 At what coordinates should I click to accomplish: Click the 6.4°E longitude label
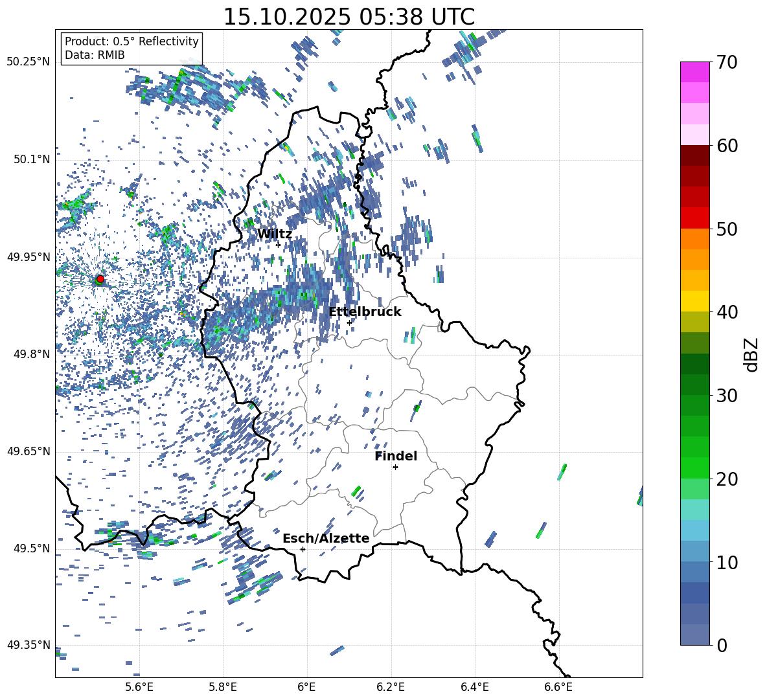click(474, 687)
